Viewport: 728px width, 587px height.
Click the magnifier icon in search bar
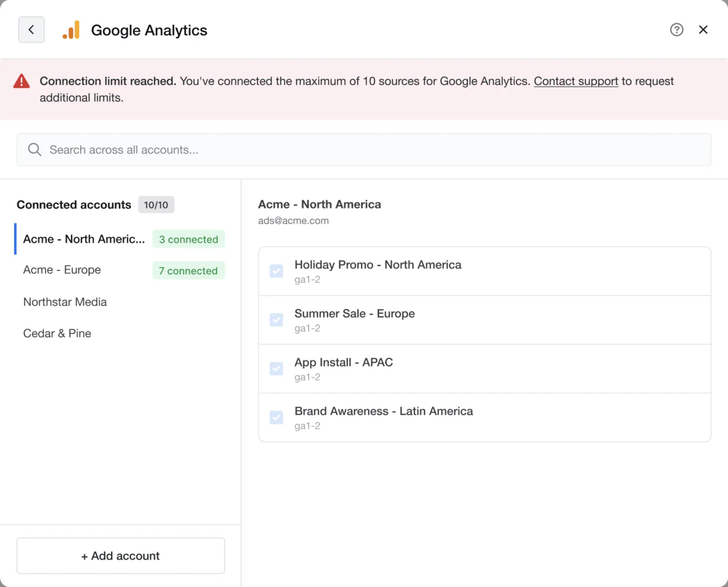point(35,150)
